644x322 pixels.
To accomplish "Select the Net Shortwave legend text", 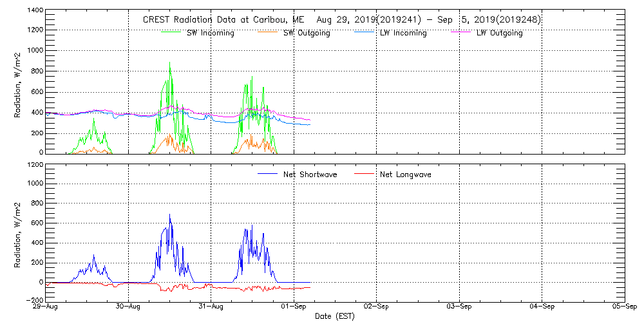I will tap(310, 175).
